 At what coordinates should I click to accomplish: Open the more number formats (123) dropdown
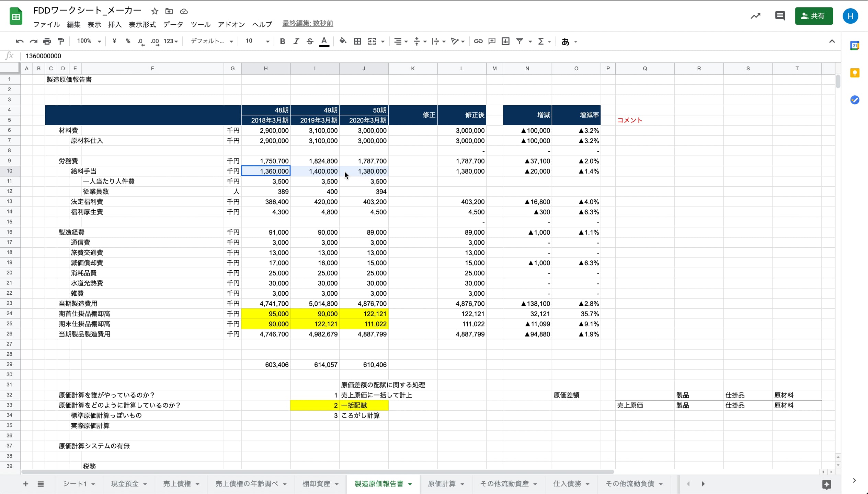(170, 41)
